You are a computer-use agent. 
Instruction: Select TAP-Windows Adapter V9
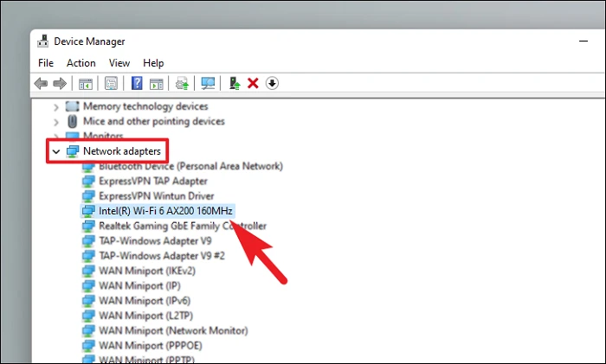pyautogui.click(x=155, y=241)
